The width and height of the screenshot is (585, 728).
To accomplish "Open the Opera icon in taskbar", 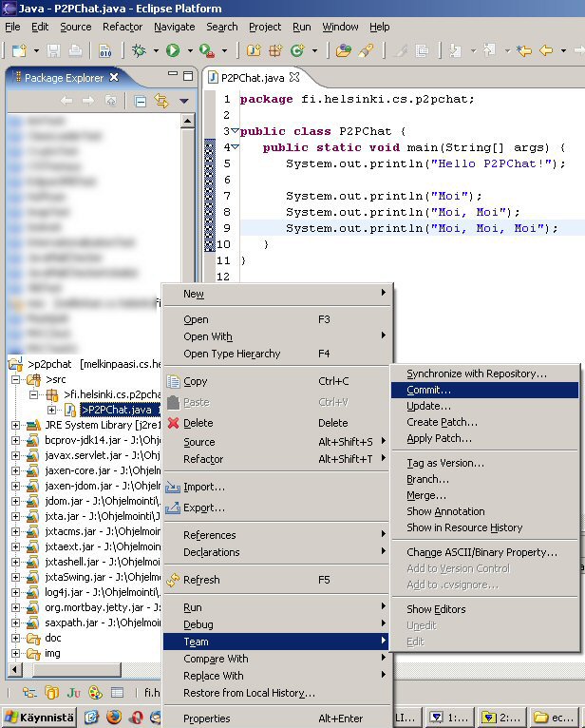I will (x=137, y=718).
